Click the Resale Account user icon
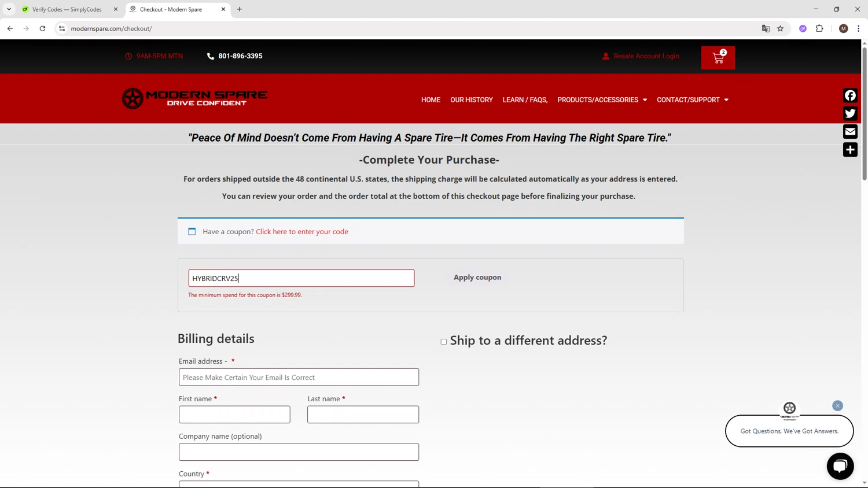Image resolution: width=868 pixels, height=488 pixels. [606, 56]
